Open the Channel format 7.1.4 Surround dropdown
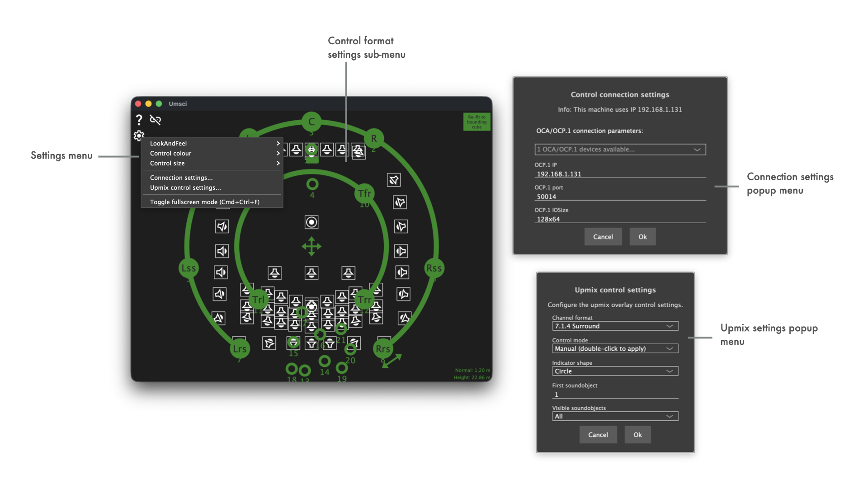The height and width of the screenshot is (488, 868). [615, 326]
